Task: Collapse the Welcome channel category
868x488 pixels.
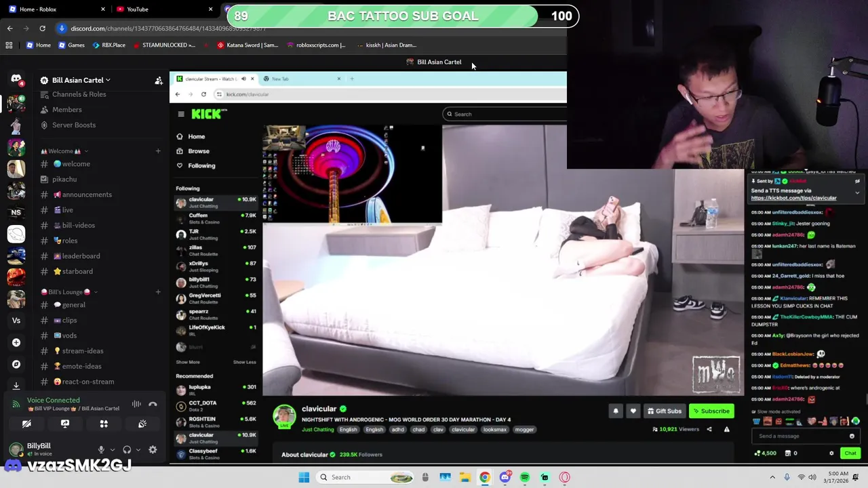Action: 64,151
